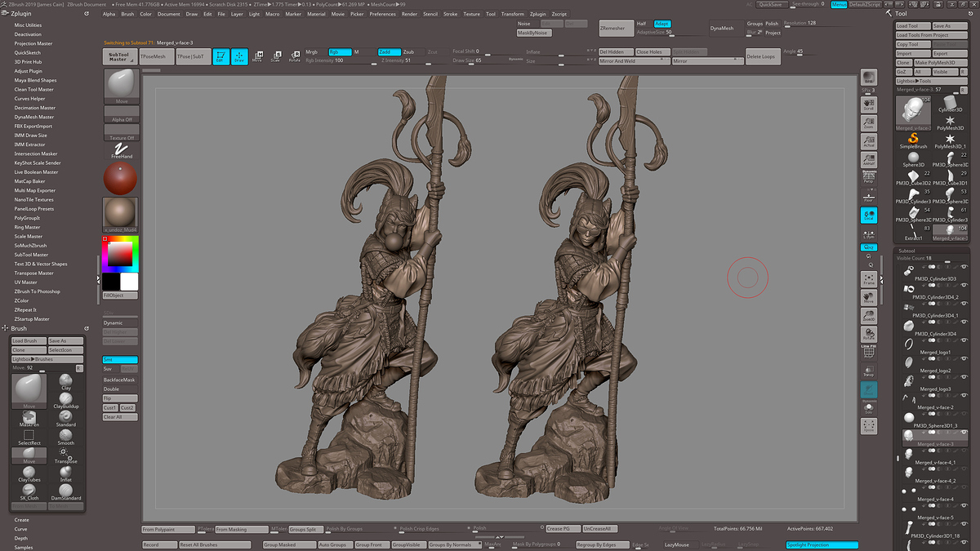Click the Frame icon in right shelf

(x=869, y=279)
